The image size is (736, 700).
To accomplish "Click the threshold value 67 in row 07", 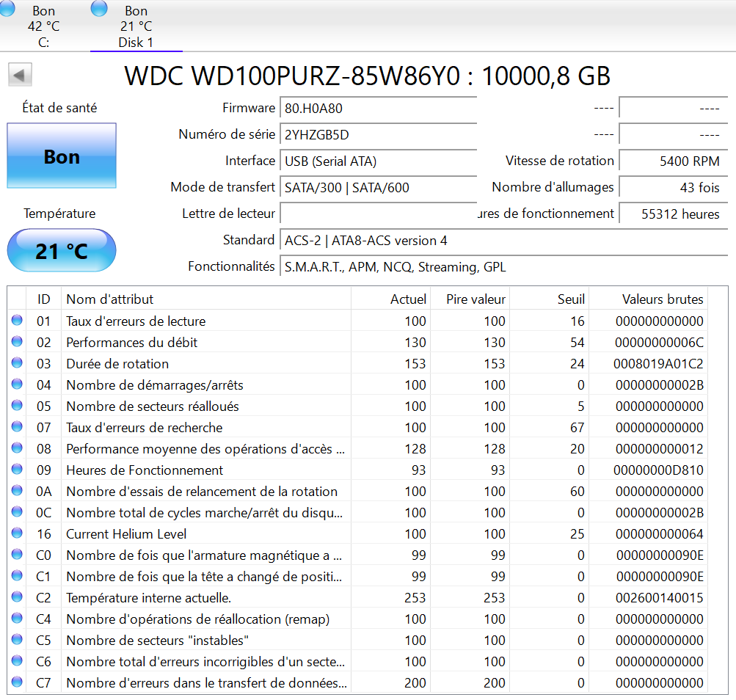I will [x=577, y=428].
